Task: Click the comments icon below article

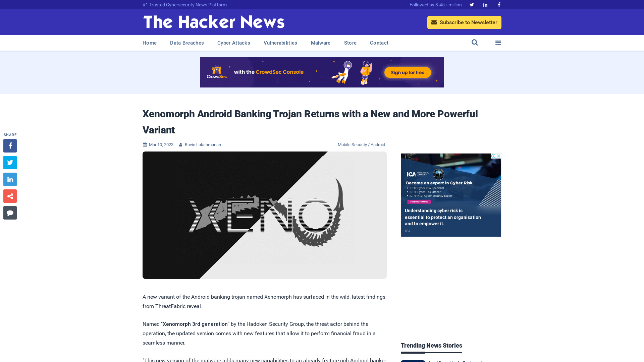Action: pyautogui.click(x=10, y=213)
